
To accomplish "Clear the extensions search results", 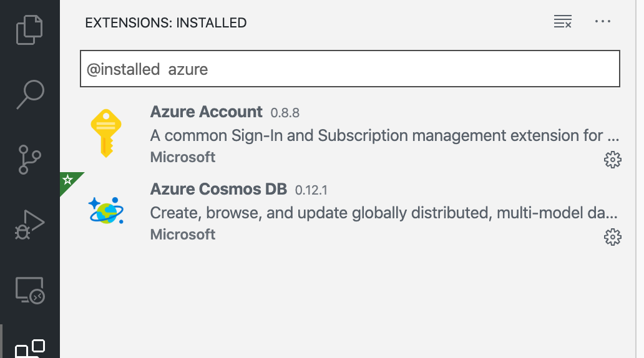I will [x=562, y=22].
